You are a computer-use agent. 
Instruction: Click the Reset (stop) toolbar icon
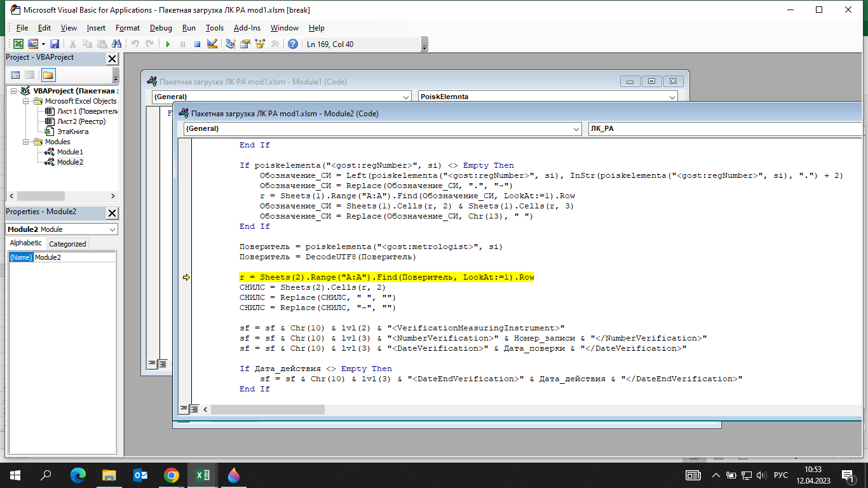point(197,44)
